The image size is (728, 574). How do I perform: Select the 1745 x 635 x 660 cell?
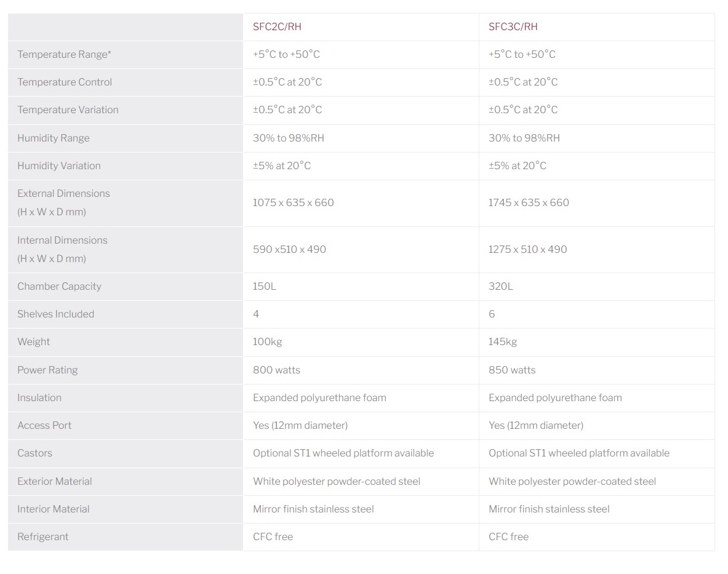[x=529, y=202]
